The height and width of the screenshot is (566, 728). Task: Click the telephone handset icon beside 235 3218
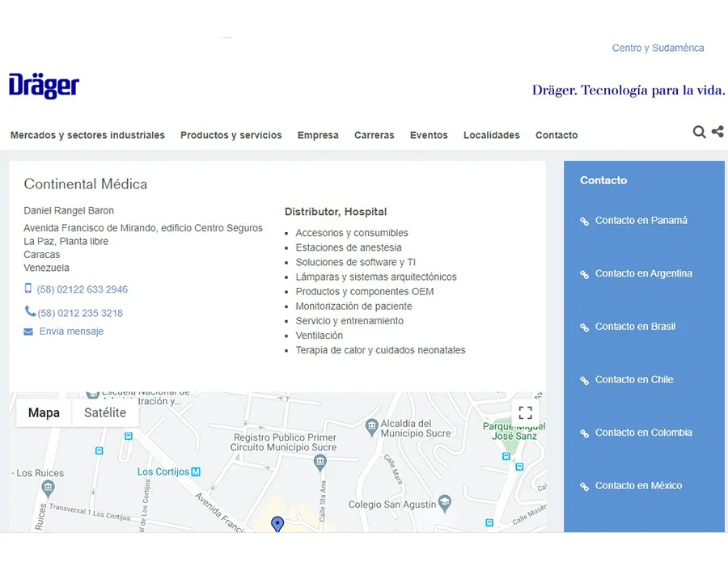[30, 311]
